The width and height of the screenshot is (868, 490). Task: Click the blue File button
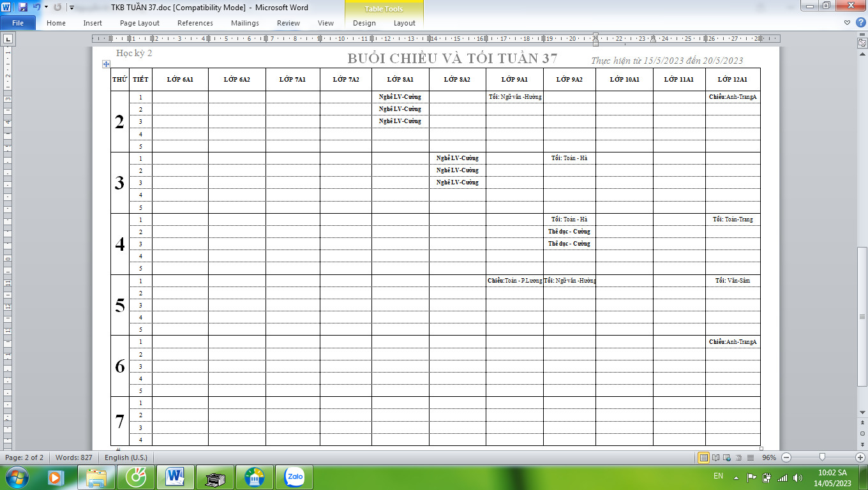click(x=18, y=23)
